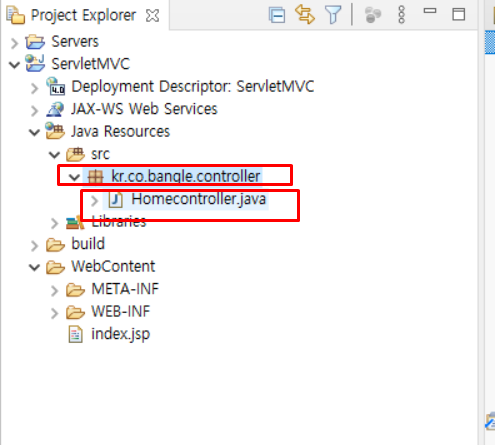Select the META-INF label

(x=125, y=289)
